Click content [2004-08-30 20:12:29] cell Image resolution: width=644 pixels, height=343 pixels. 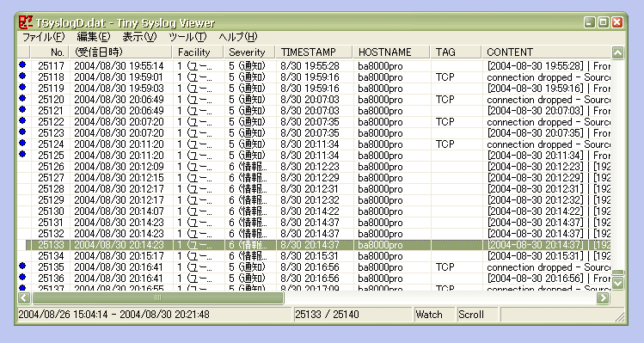tap(549, 177)
